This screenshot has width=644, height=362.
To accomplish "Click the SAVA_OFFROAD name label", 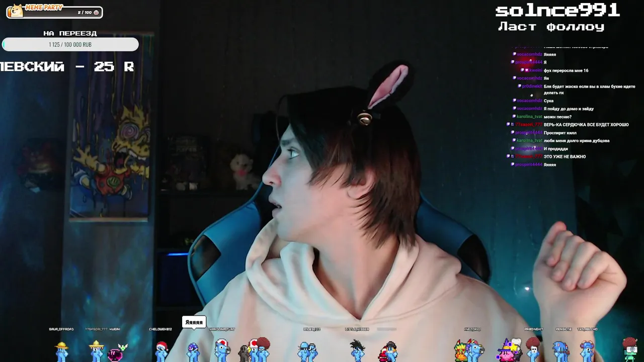I will coord(61,329).
